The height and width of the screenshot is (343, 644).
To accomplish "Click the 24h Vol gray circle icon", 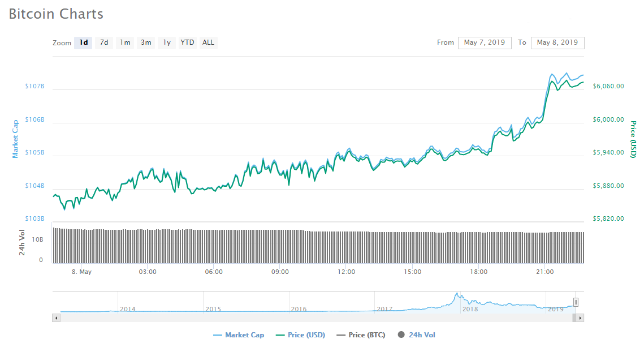I will [x=401, y=335].
